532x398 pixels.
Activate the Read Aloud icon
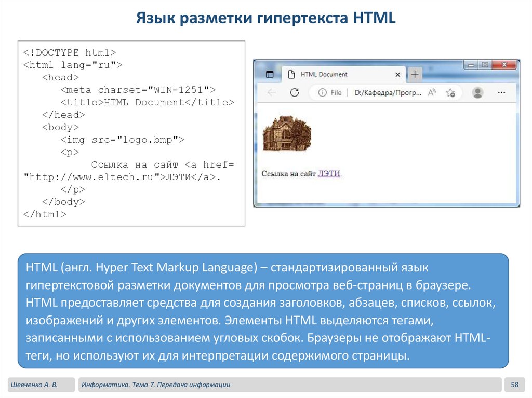tap(432, 92)
